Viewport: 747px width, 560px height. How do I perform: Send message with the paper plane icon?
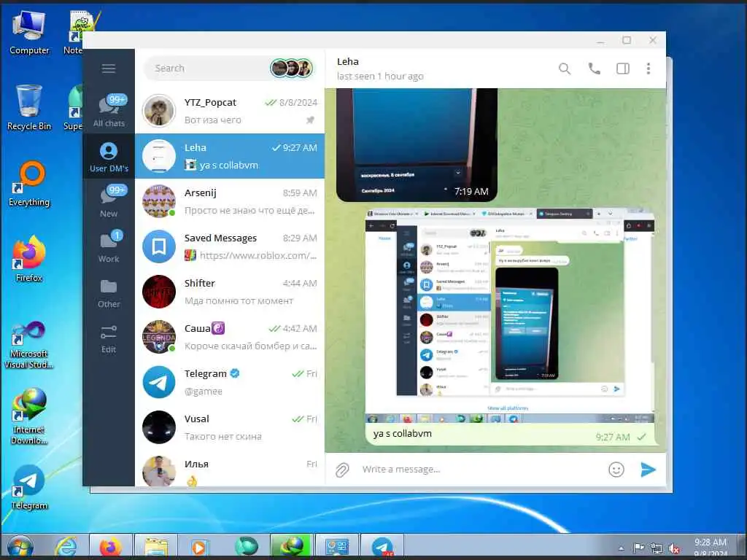point(648,470)
